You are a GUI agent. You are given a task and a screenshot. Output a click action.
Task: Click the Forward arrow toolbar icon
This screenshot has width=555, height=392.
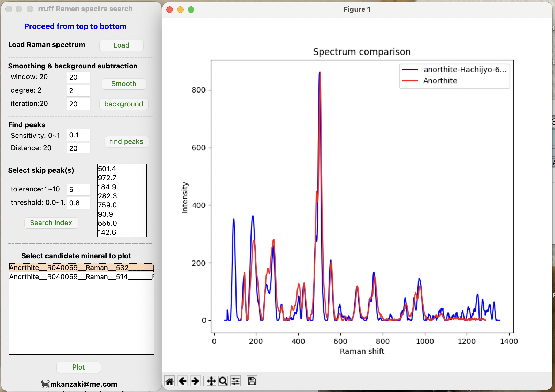click(x=195, y=381)
